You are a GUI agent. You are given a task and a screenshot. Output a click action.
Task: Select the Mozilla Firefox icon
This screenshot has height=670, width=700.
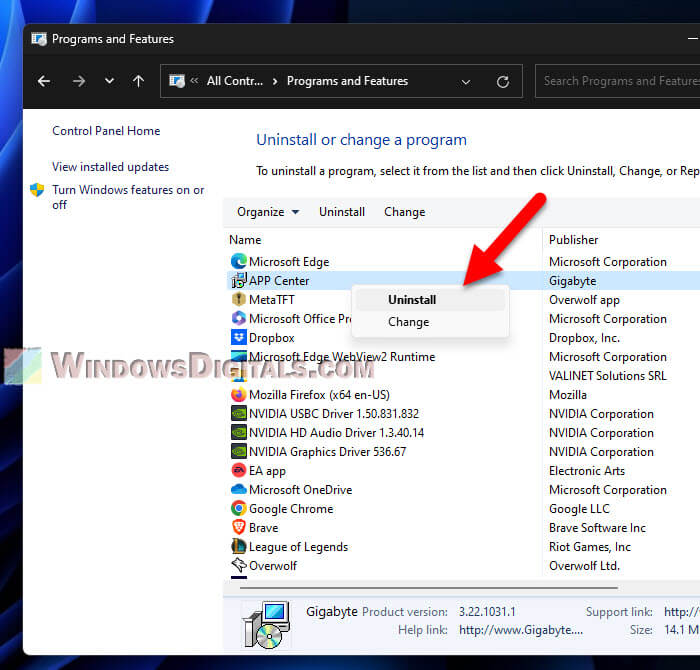pyautogui.click(x=239, y=395)
